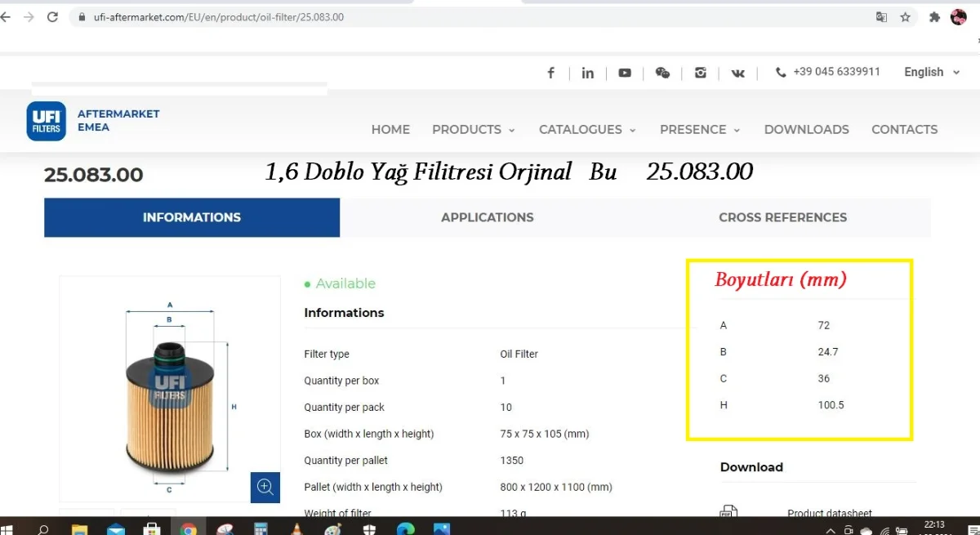Open the VK social icon
This screenshot has width=980, height=535.
(x=738, y=73)
